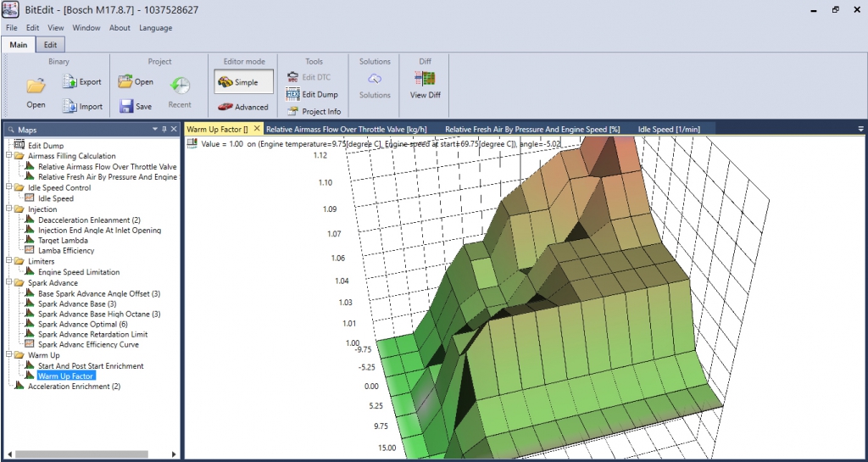Select Acceleration Enrichment (2) map
This screenshot has width=868, height=462.
tap(75, 387)
